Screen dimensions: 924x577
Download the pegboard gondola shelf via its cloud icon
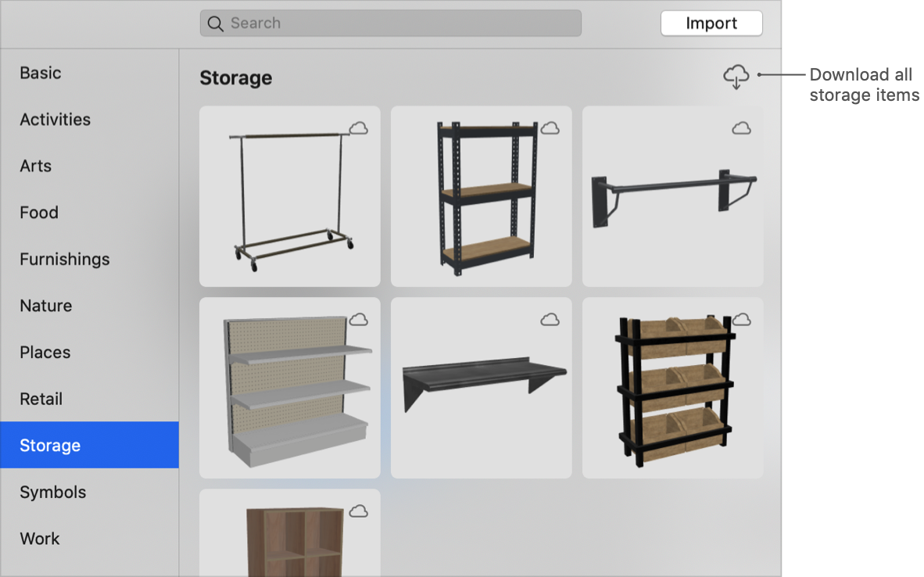coord(358,320)
